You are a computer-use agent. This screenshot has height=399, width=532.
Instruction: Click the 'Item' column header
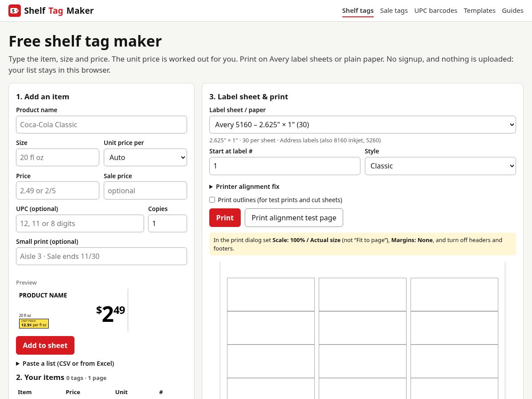pyautogui.click(x=25, y=392)
